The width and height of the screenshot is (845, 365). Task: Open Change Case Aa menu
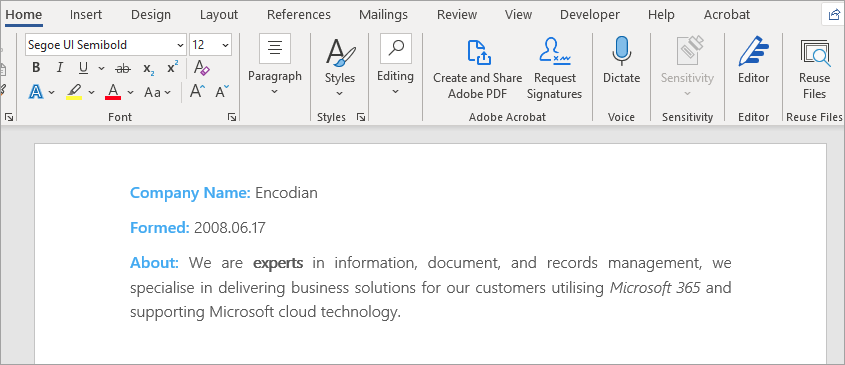coord(157,93)
